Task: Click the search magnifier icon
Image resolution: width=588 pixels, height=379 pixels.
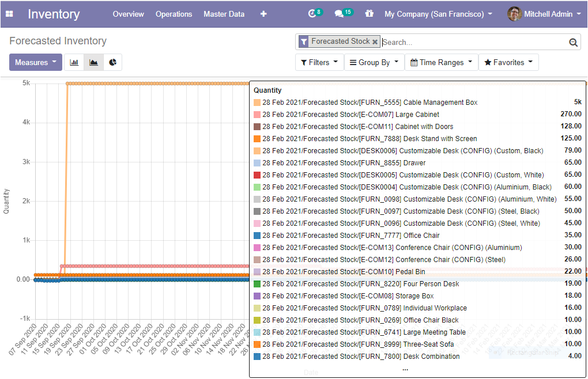Action: (x=573, y=42)
